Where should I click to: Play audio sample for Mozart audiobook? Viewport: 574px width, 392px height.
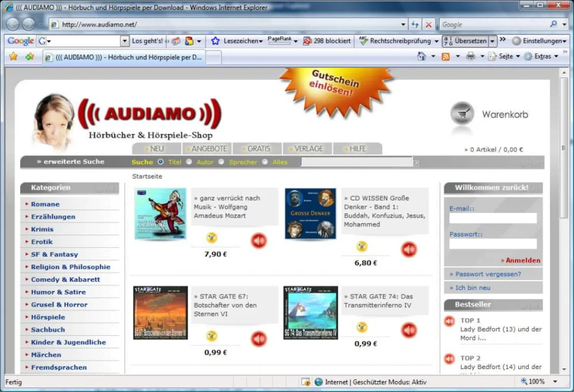coord(259,241)
